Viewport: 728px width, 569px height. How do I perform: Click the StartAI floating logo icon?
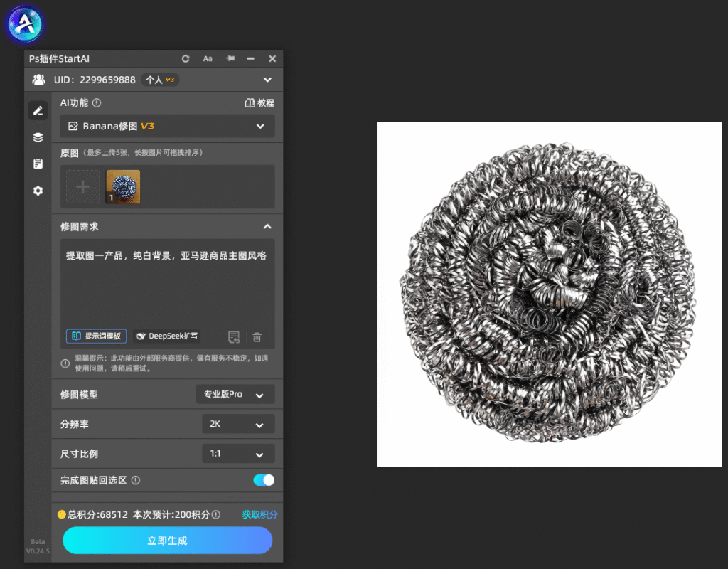[25, 23]
